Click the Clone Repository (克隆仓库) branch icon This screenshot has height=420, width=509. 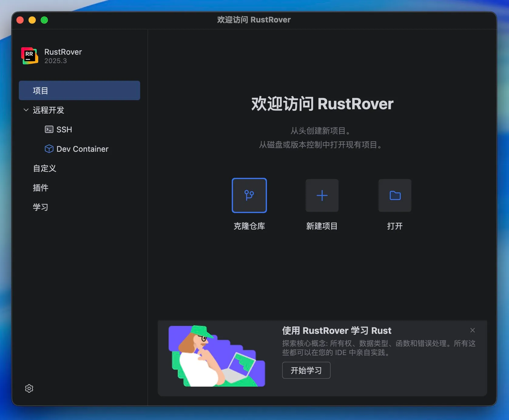pos(249,195)
